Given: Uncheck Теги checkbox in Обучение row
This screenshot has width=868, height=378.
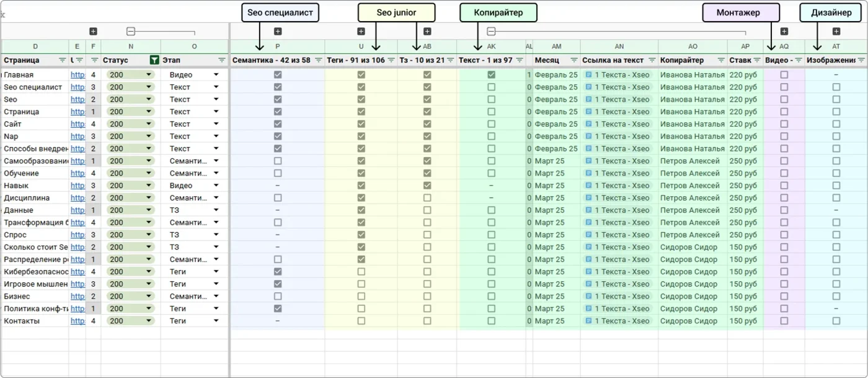Looking at the screenshot, I should click(x=361, y=173).
